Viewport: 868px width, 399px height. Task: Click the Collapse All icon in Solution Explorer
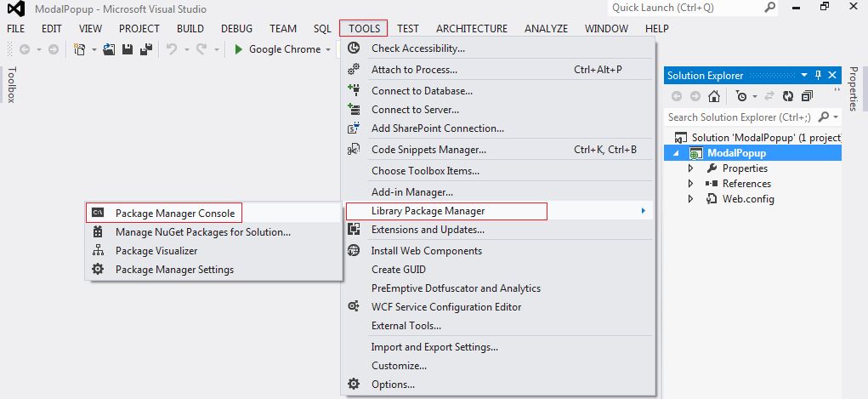[x=807, y=96]
